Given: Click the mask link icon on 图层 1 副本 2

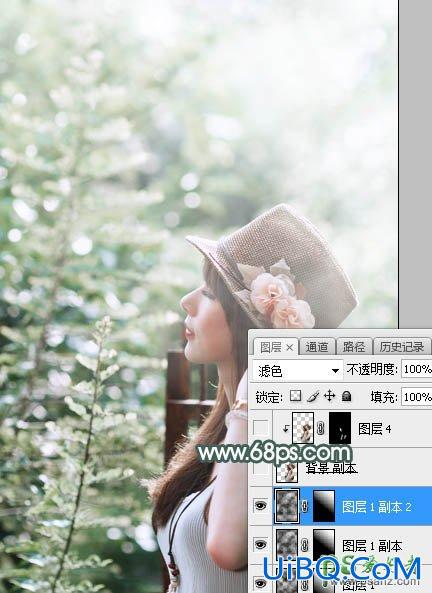Looking at the screenshot, I should pos(305,506).
